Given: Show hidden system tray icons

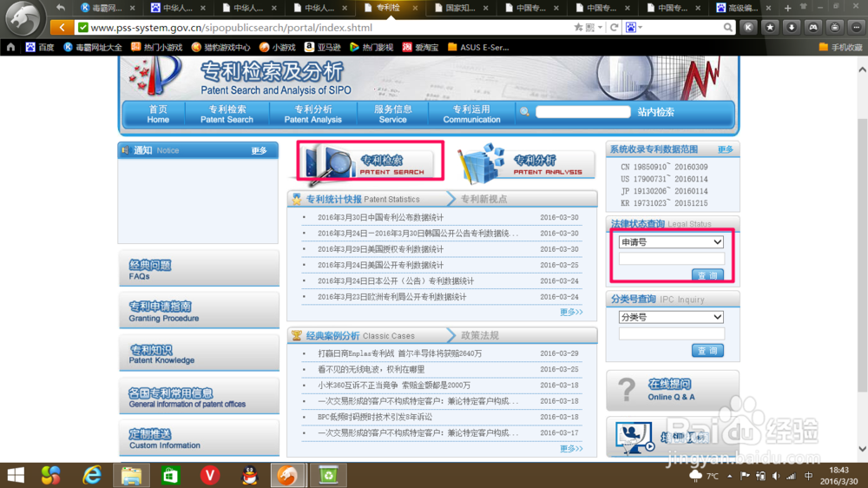Looking at the screenshot, I should coord(730,476).
